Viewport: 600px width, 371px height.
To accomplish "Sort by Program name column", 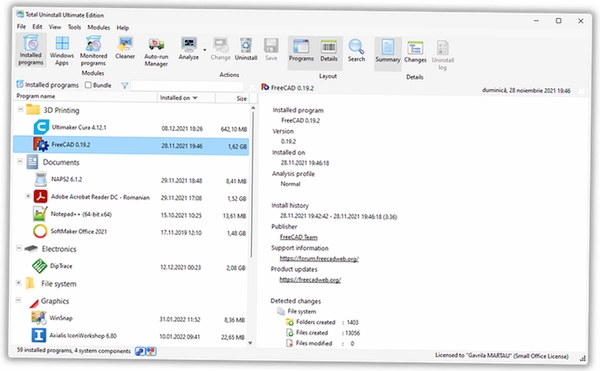I will click(86, 96).
